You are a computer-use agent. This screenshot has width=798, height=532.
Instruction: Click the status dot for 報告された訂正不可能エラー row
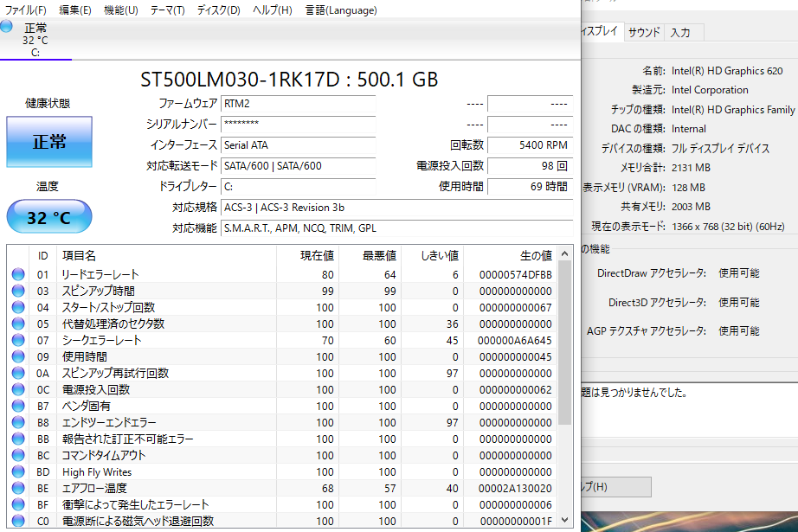(18, 439)
